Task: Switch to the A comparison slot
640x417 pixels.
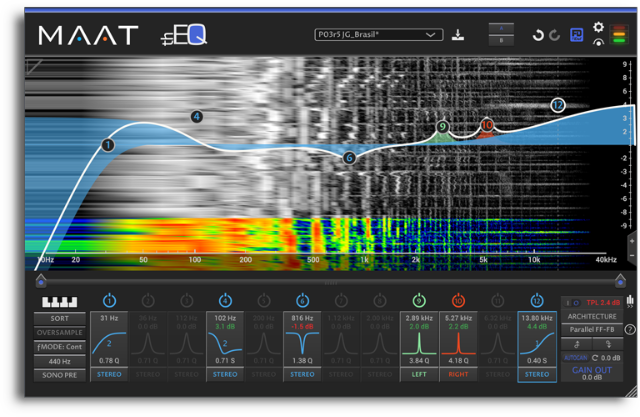Action: [501, 29]
